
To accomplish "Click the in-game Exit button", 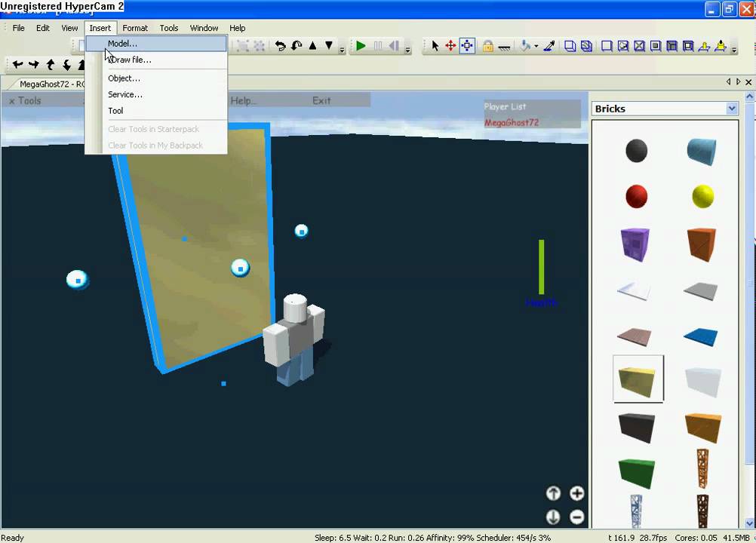I will (x=321, y=101).
